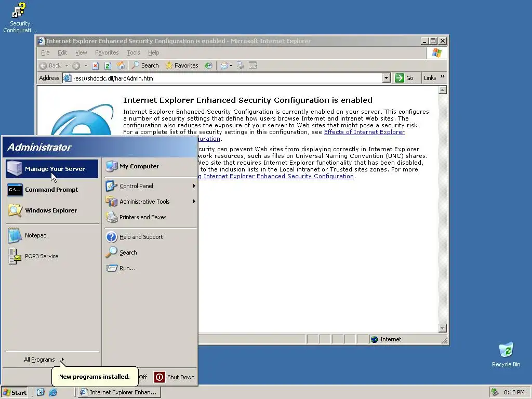The height and width of the screenshot is (399, 532).
Task: Click the History icon in IE toolbar
Action: point(208,65)
